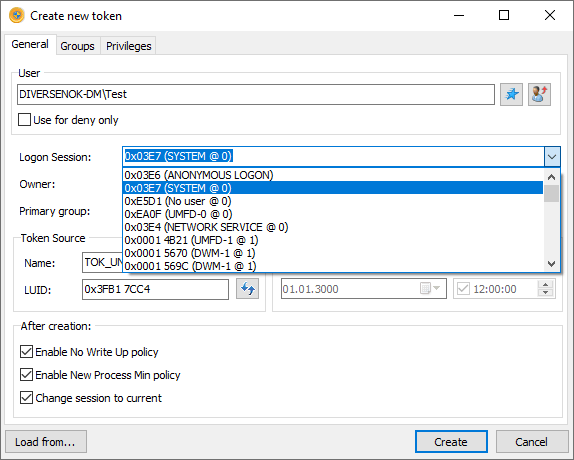Screen dimensions: 574x460
Task: Click the 12:00:00 time field
Action: coord(504,289)
